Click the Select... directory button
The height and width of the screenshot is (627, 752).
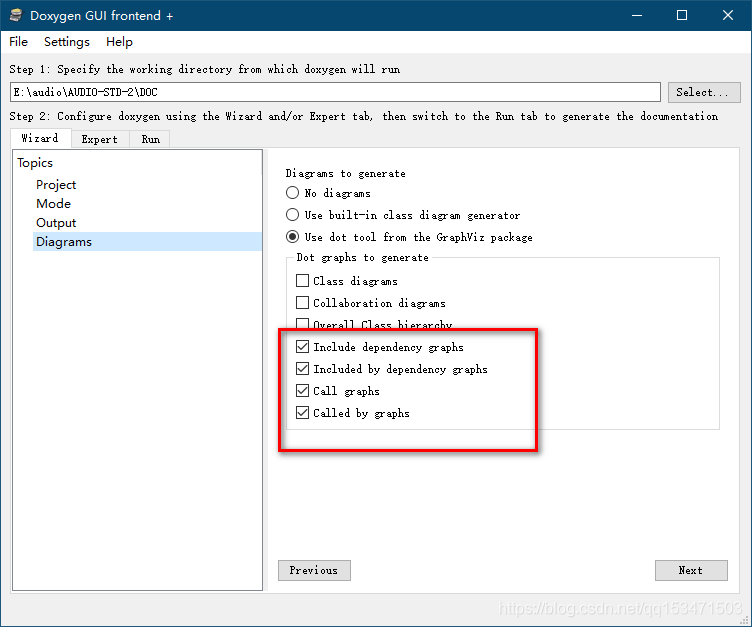pos(704,92)
